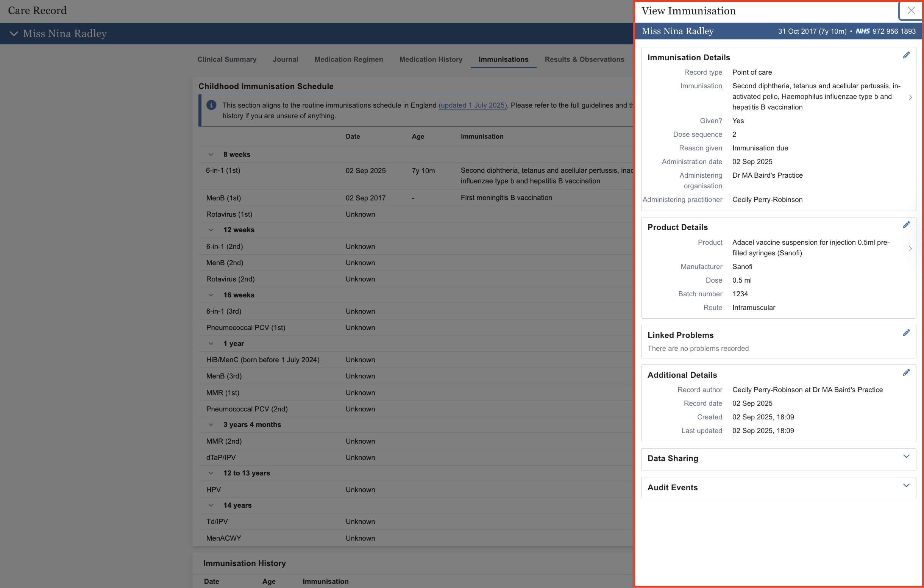This screenshot has height=588, width=924.
Task: Collapse the 14 years group
Action: [x=211, y=505]
